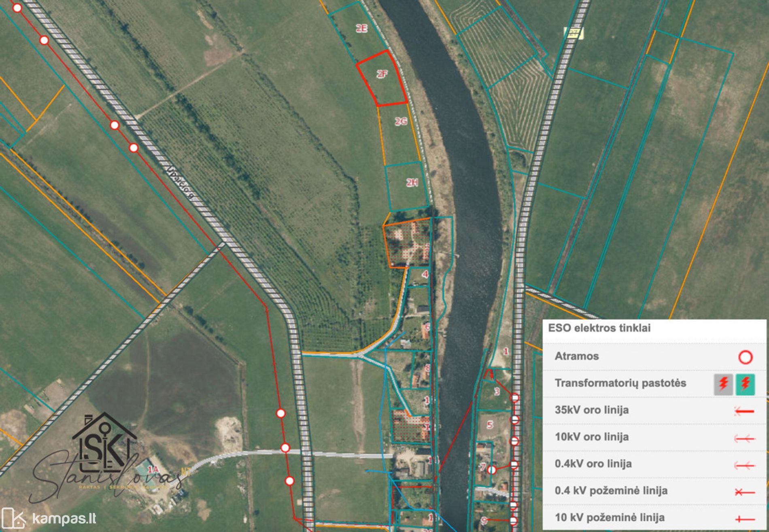Click the '10 kV požeminė linija' legend text

click(610, 517)
